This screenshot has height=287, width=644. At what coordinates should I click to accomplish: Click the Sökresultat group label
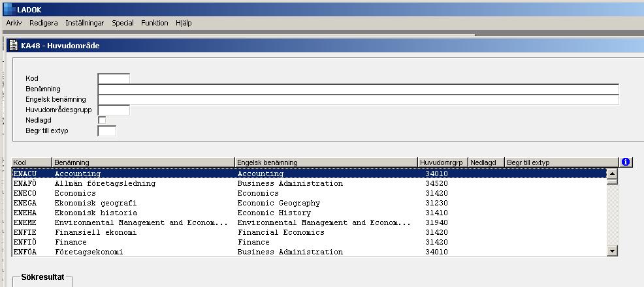tap(42, 277)
